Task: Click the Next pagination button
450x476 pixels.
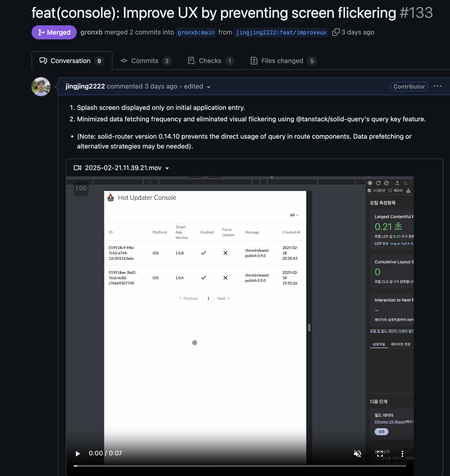Action: coord(224,298)
